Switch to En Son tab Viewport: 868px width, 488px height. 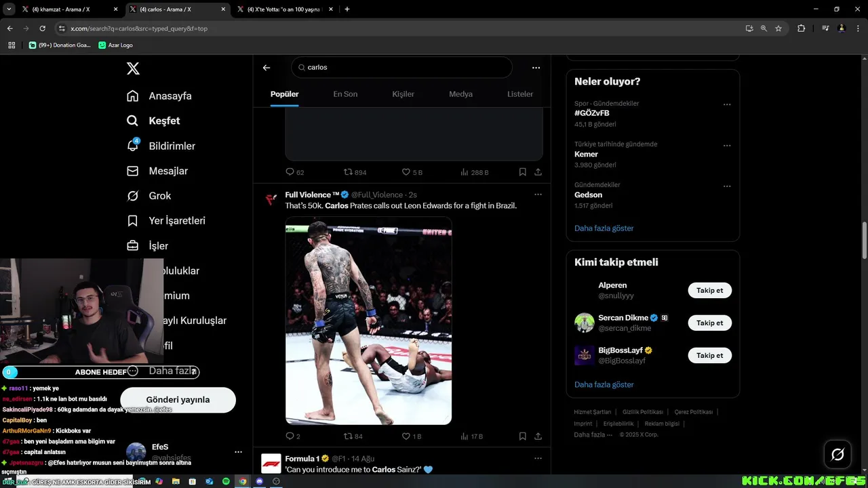point(345,94)
